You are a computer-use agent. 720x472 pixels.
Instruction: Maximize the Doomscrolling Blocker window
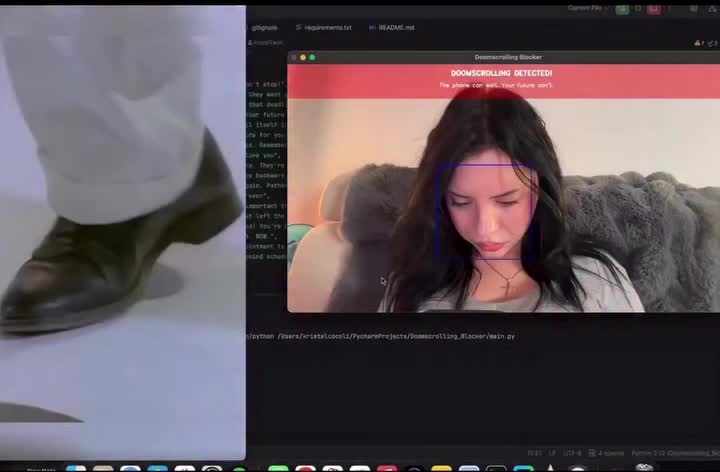[312, 58]
